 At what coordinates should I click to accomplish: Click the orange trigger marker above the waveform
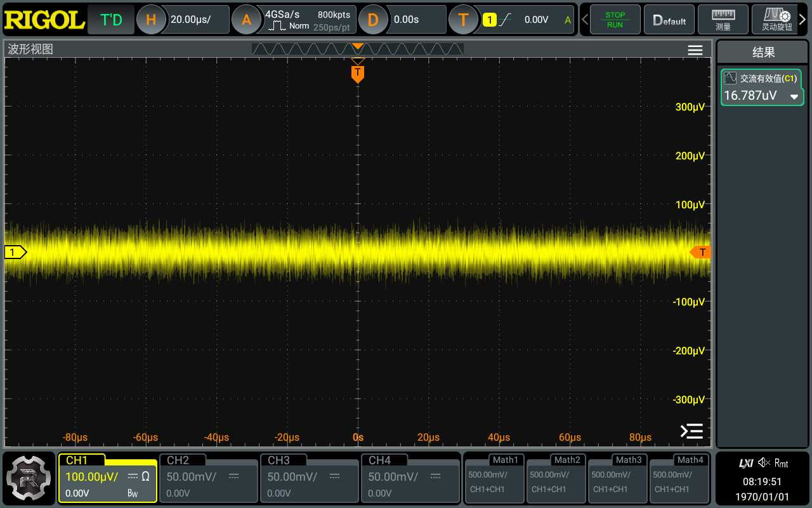[358, 73]
